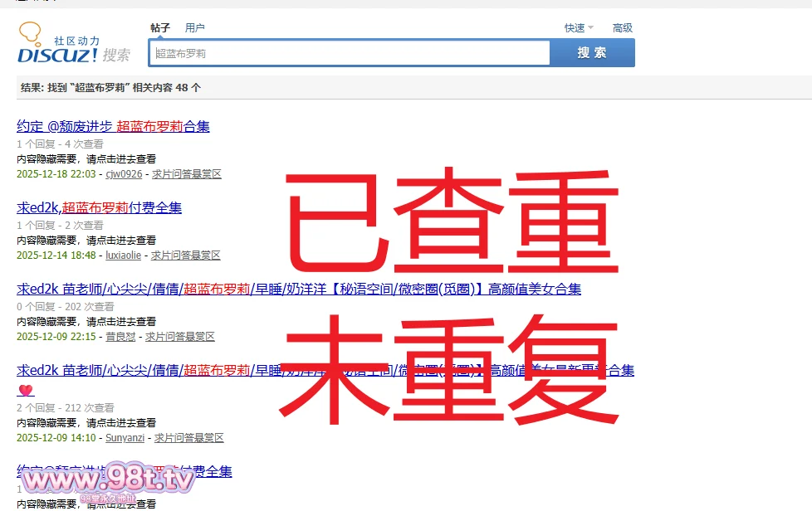Open 求片问答悬赏区 forum beside Sunyanzi
The height and width of the screenshot is (511, 812).
coord(188,438)
